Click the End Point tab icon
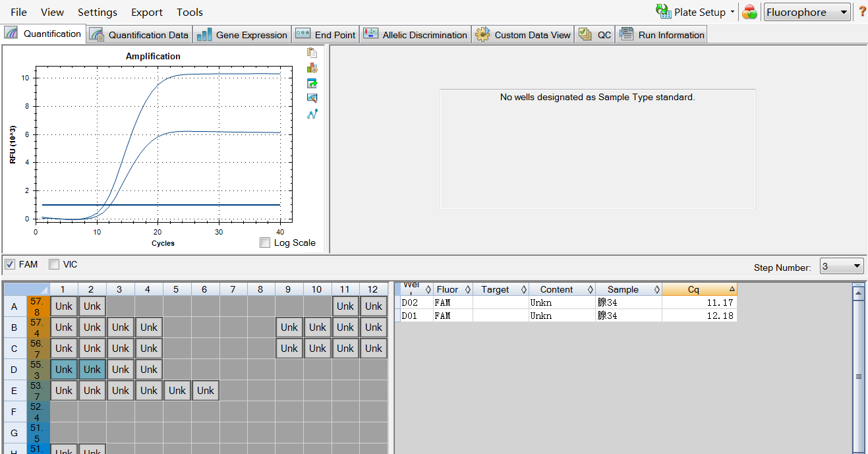Image resolution: width=868 pixels, height=454 pixels. click(303, 34)
